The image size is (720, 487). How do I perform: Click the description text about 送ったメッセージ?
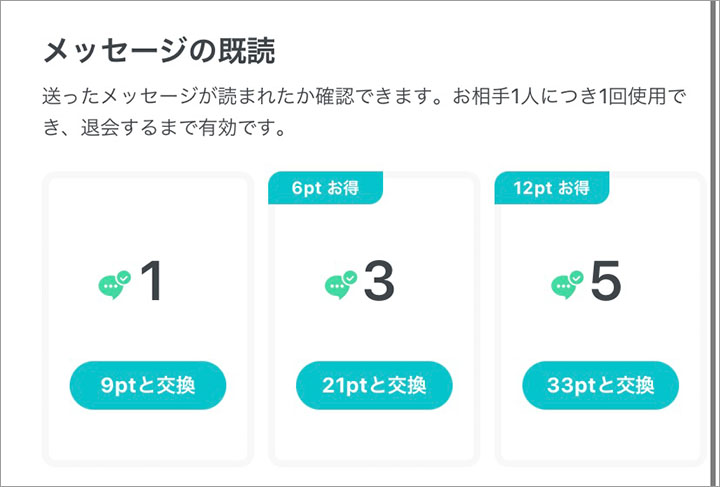tap(364, 112)
